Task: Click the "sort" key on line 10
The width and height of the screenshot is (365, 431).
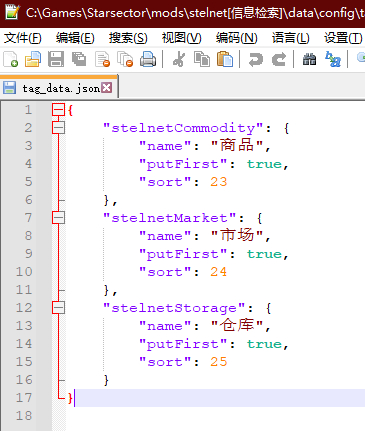Action: (165, 272)
